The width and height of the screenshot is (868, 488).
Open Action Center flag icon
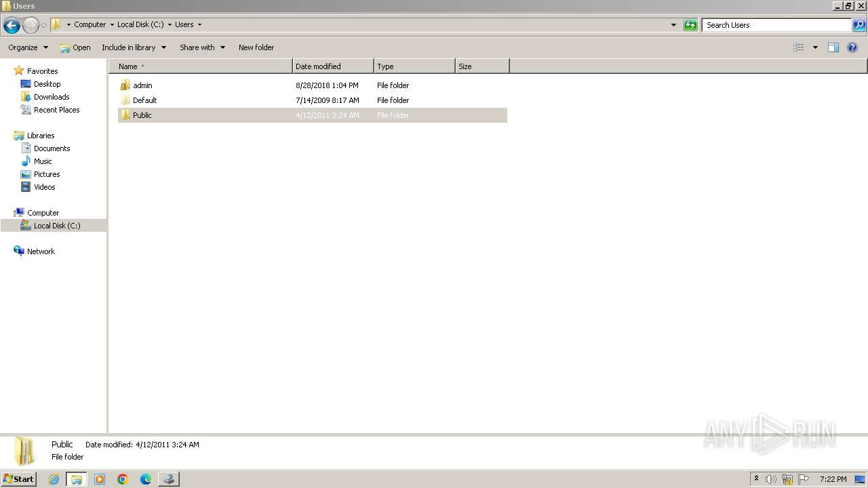(x=804, y=479)
